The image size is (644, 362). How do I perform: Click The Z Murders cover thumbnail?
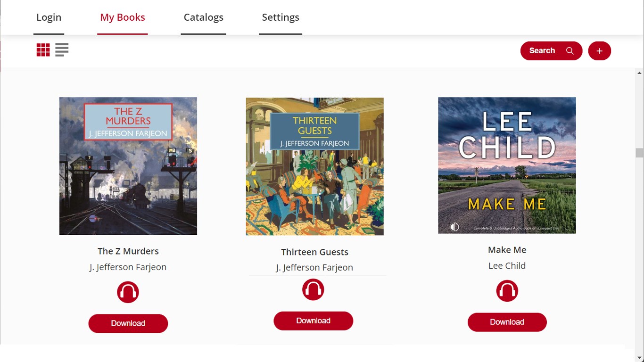click(x=128, y=166)
